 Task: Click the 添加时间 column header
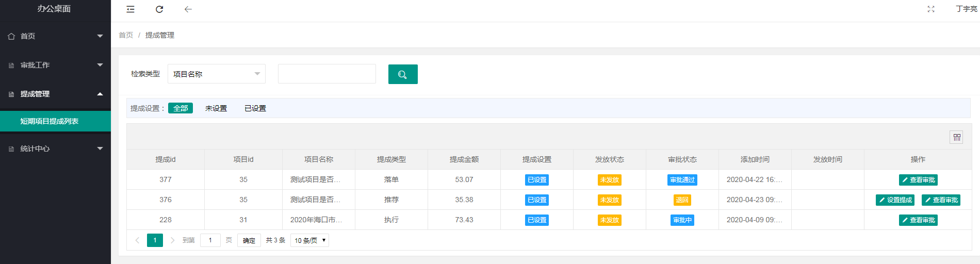point(755,159)
